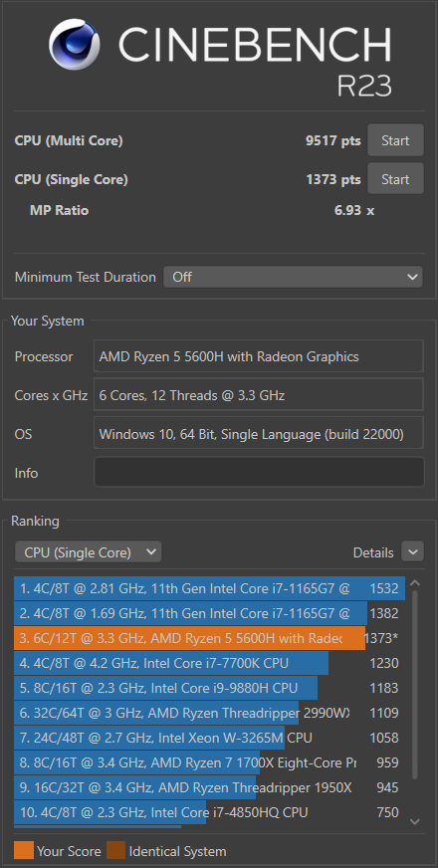This screenshot has height=868, width=438.
Task: Start the CPU Single Core test
Action: (395, 179)
